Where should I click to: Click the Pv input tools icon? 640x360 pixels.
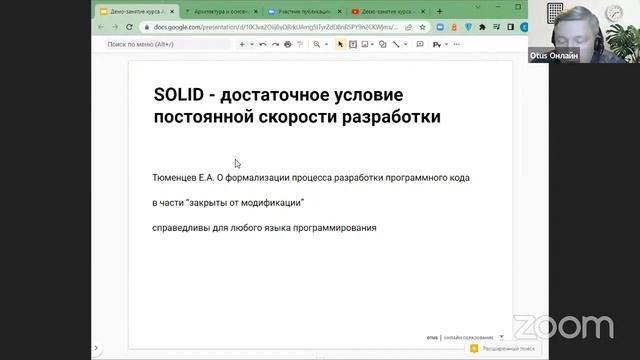point(437,44)
